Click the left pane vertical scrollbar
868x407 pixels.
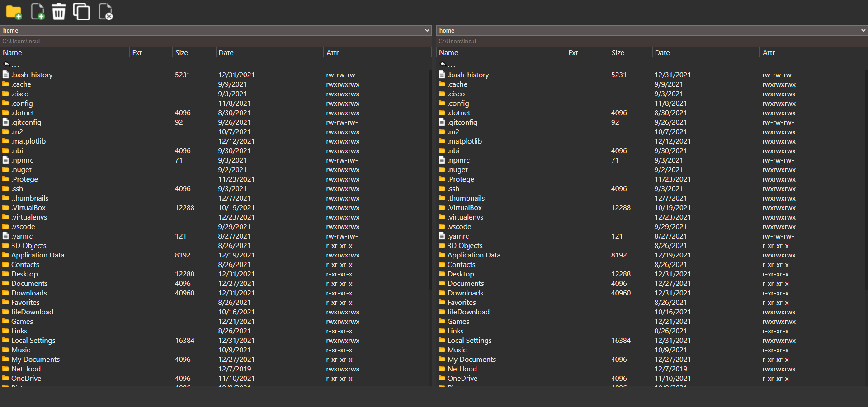coord(430,181)
